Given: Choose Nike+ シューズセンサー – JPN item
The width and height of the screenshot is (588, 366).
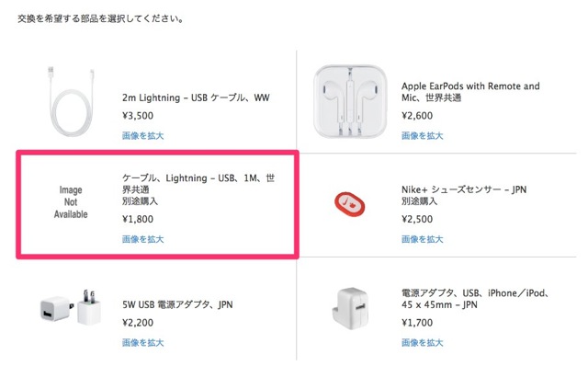Looking at the screenshot, I should pos(464,189).
